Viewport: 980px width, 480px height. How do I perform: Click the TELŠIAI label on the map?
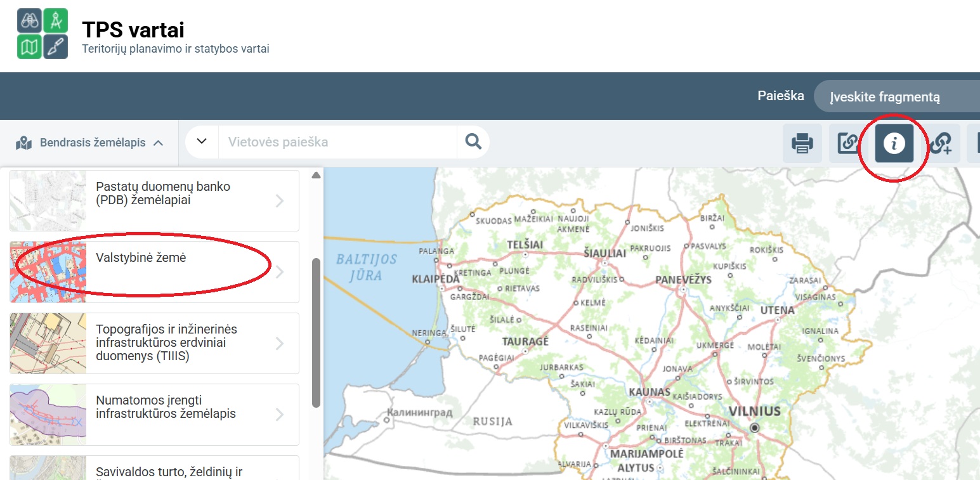click(525, 245)
